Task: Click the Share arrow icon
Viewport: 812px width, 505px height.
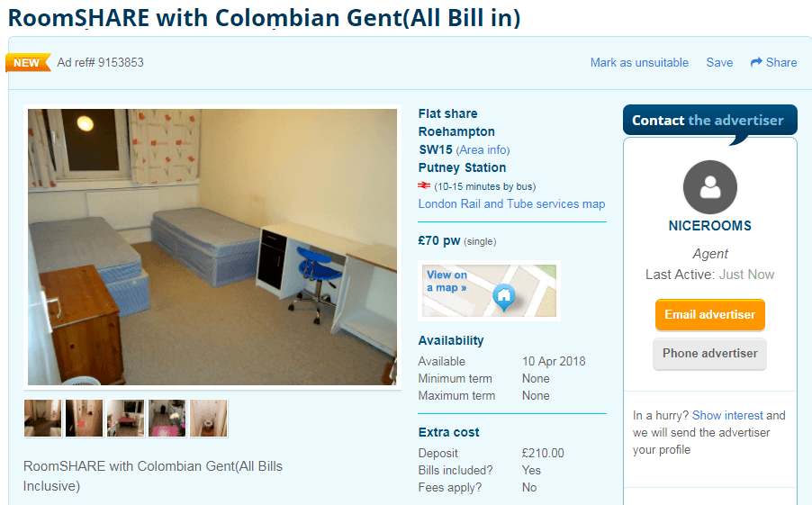Action: [756, 62]
